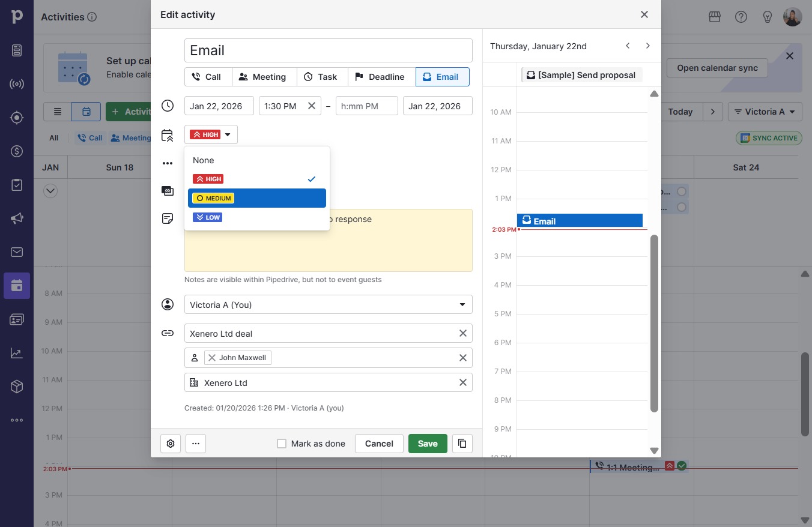Viewport: 812px width, 527px height.
Task: Open Contacts card icon in sidebar
Action: point(17,319)
